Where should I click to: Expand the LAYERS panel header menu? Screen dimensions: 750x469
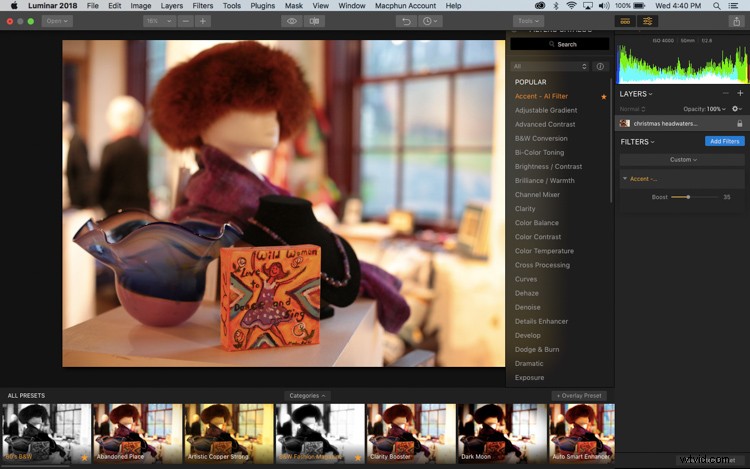coord(636,94)
